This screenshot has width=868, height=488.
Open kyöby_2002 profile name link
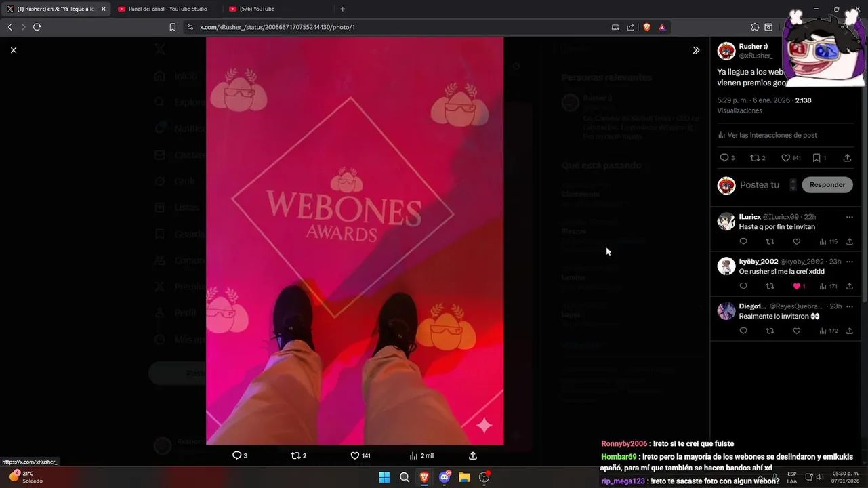(x=758, y=262)
